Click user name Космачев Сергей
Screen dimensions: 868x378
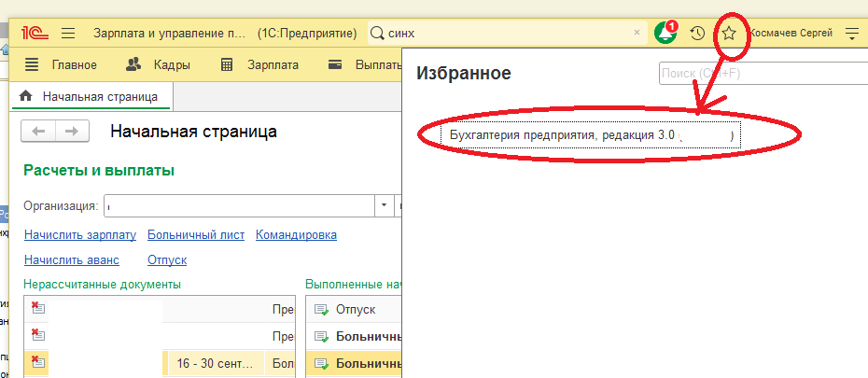(x=791, y=34)
